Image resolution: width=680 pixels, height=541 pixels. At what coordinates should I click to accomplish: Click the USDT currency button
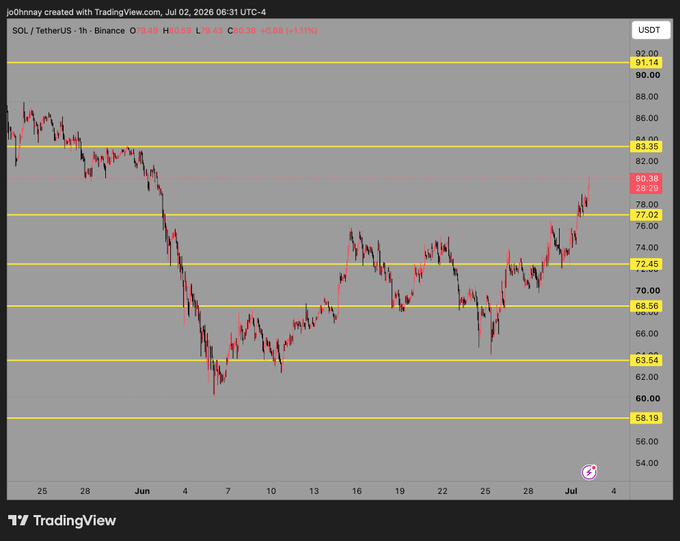pyautogui.click(x=651, y=30)
